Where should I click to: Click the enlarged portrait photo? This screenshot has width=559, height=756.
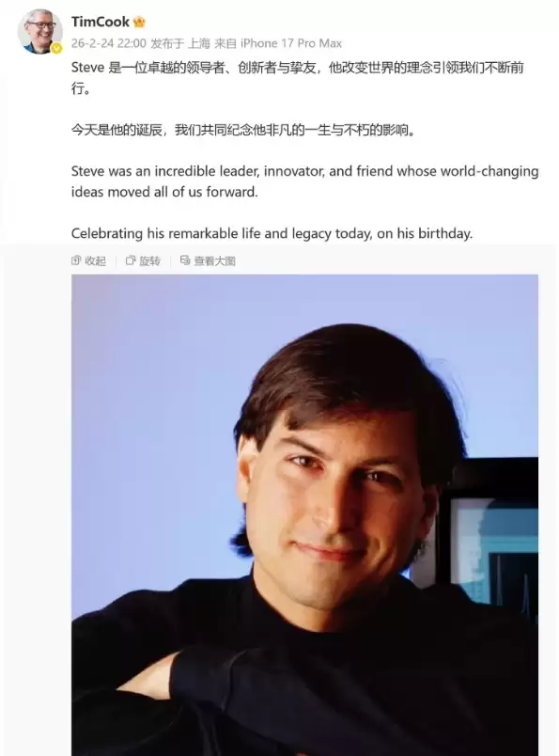click(304, 515)
